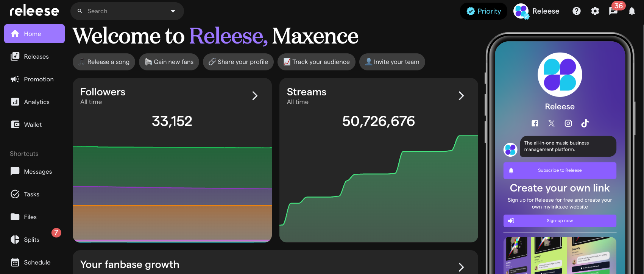The height and width of the screenshot is (274, 644).
Task: Click the Releese logo in the top-left
Action: pos(34,11)
